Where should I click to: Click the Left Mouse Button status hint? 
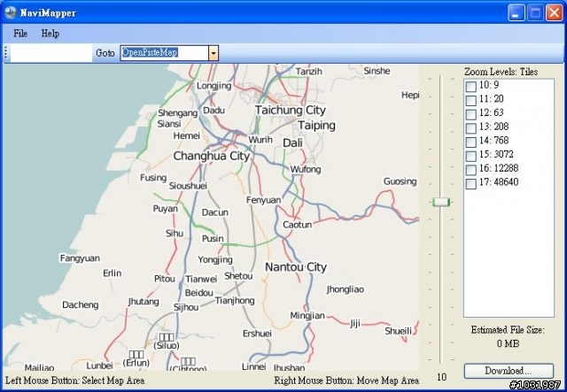(x=74, y=380)
